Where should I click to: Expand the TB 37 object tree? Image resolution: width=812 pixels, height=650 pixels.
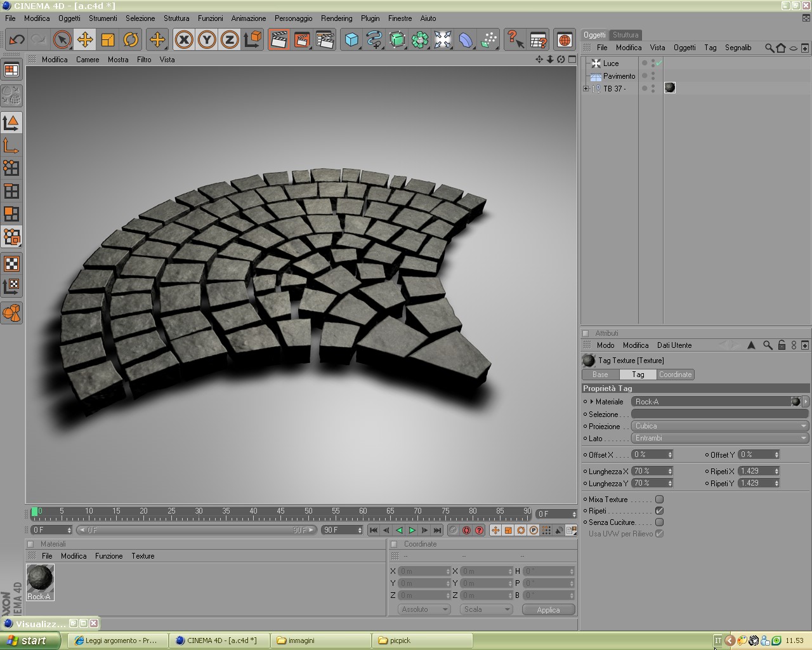click(586, 89)
